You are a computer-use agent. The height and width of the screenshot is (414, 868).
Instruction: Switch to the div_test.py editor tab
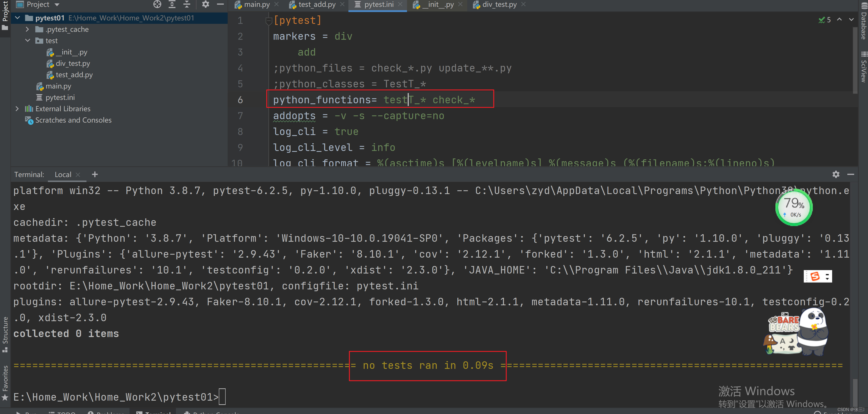(x=499, y=4)
